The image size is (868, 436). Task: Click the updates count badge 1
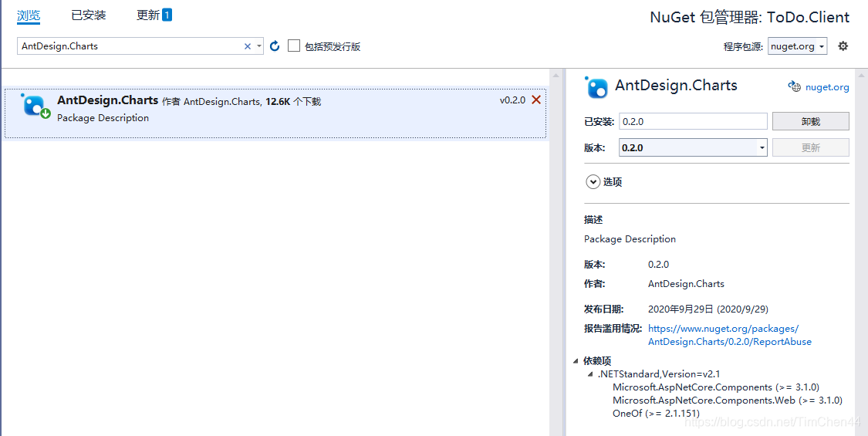pyautogui.click(x=167, y=15)
